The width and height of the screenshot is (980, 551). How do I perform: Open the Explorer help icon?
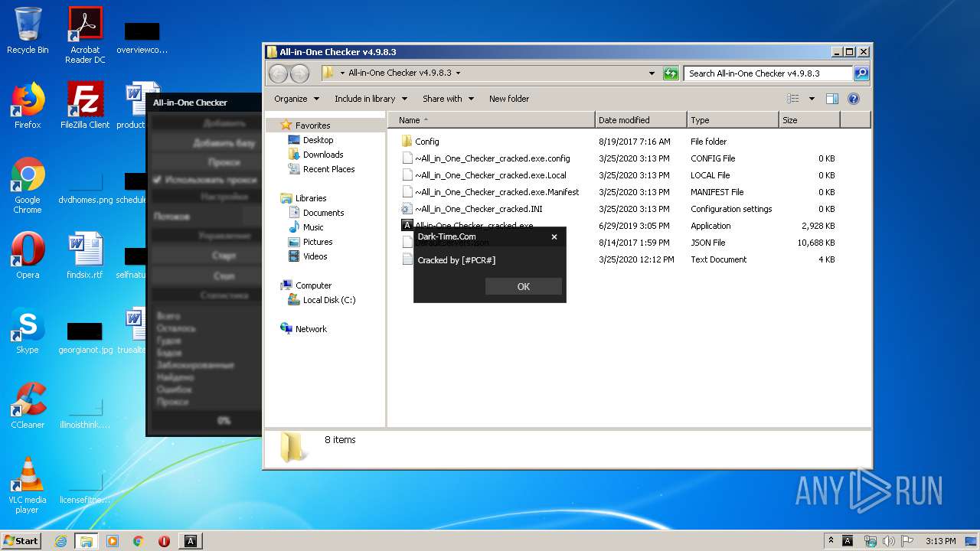854,99
